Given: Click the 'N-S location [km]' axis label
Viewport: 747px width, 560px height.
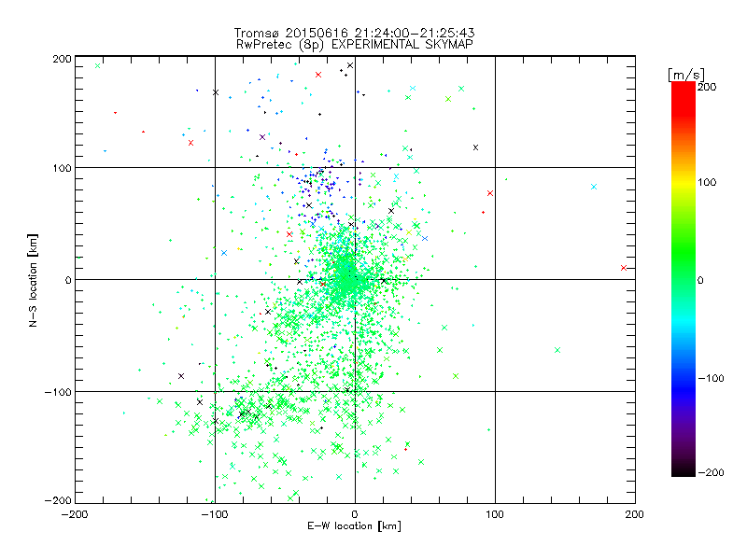Looking at the screenshot, I should click(33, 280).
